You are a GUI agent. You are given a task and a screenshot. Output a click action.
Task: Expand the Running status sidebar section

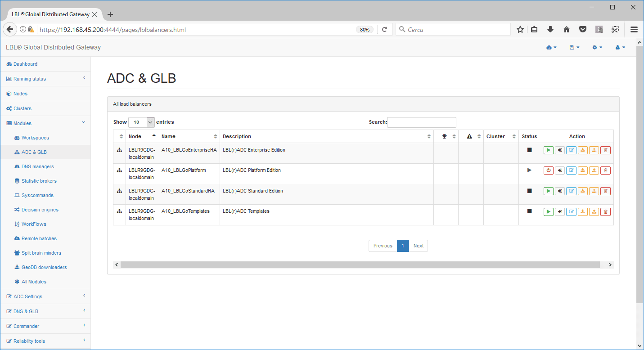coord(45,79)
